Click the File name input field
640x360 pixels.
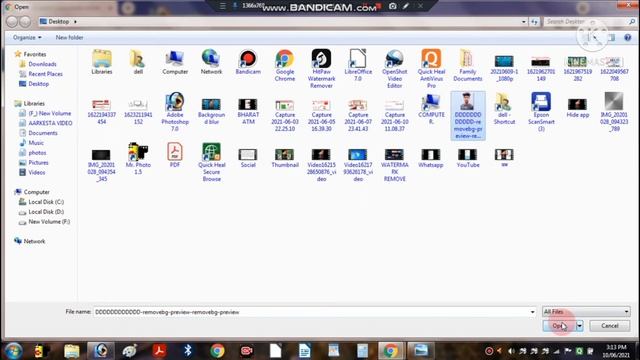[x=311, y=312]
